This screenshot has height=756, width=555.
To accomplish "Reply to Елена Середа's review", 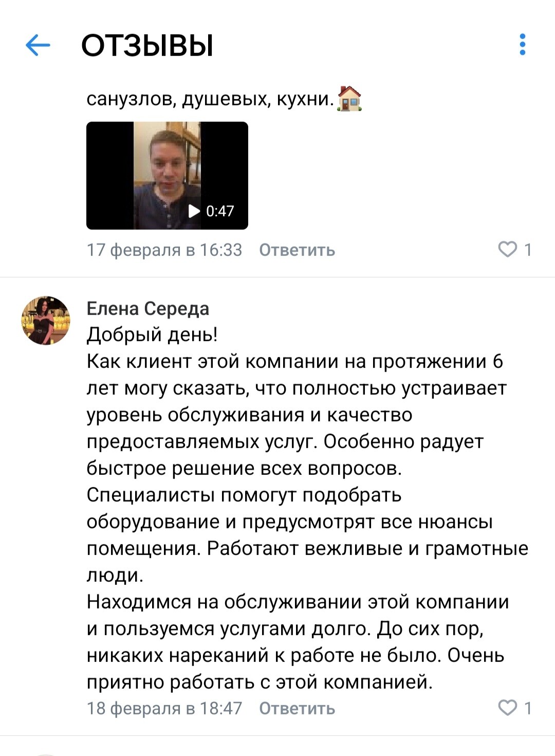I will point(297,708).
